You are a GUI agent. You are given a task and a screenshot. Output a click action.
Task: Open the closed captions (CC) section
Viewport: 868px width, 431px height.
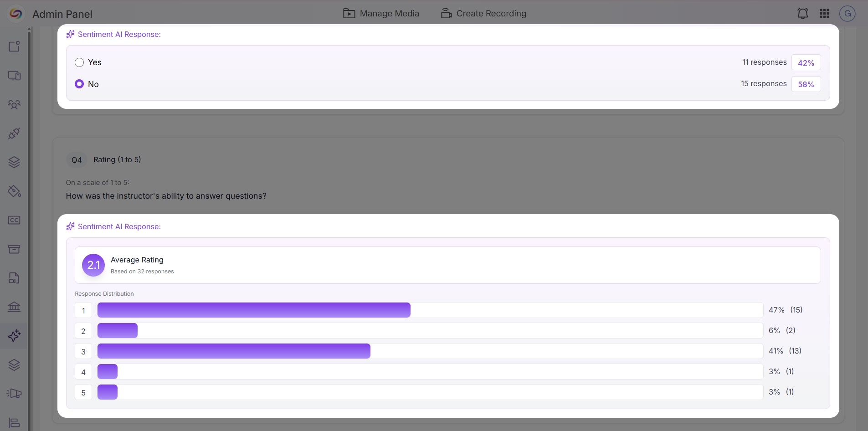click(x=14, y=220)
